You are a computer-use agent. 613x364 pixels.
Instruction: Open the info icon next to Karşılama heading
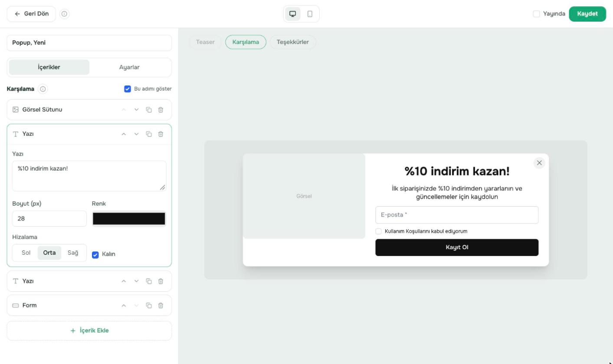pos(43,89)
